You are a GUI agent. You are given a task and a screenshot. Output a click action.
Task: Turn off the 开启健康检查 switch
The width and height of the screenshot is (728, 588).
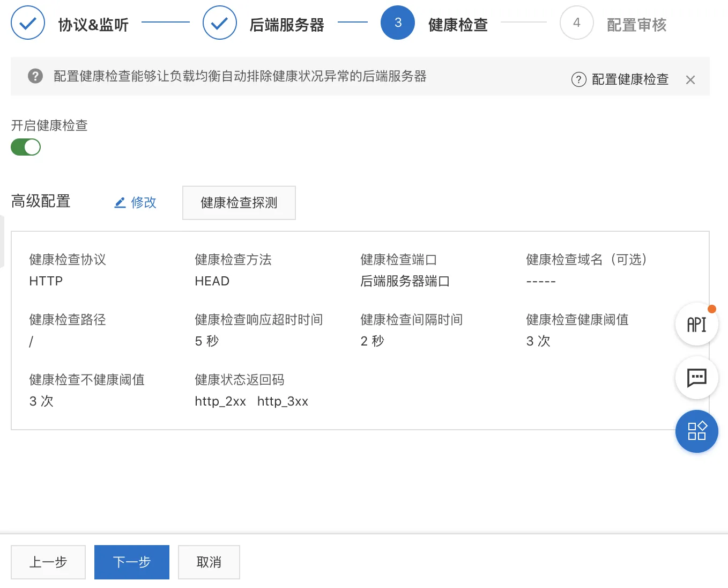(26, 147)
